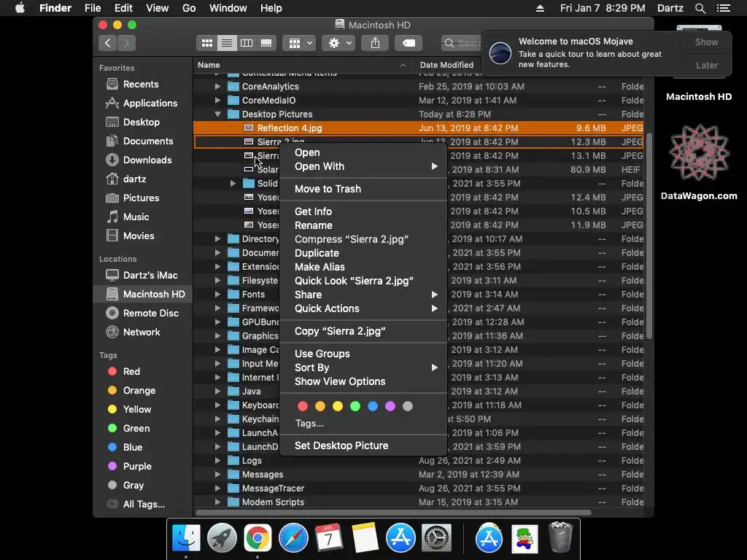This screenshot has width=747, height=560.
Task: Expand the Logs folder
Action: point(217,461)
